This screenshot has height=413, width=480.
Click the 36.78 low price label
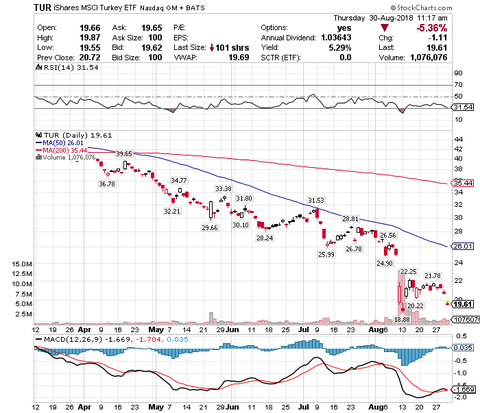coord(107,183)
